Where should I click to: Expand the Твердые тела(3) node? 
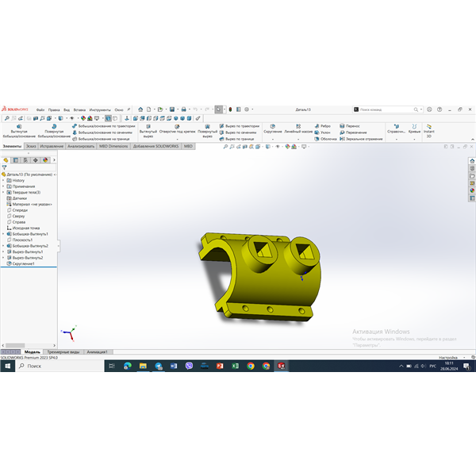click(x=3, y=192)
